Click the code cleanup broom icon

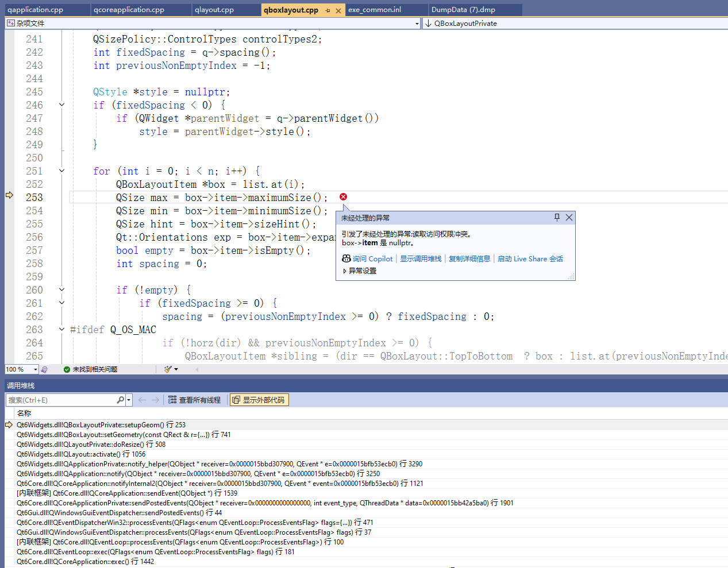click(x=168, y=369)
